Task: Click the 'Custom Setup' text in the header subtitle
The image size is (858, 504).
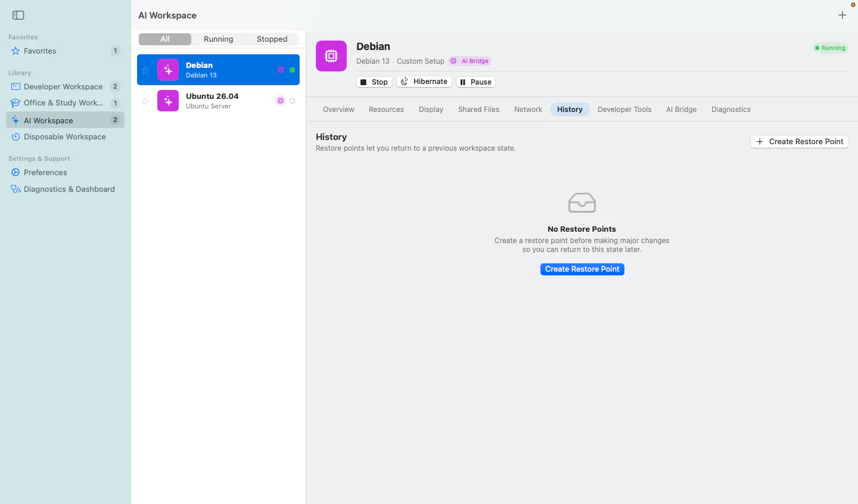Action: coord(421,61)
